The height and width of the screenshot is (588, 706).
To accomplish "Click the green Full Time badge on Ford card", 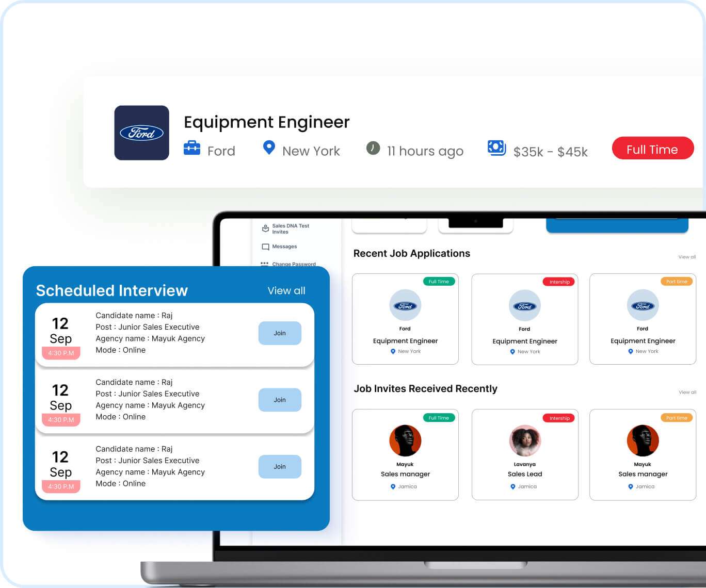I will click(439, 282).
